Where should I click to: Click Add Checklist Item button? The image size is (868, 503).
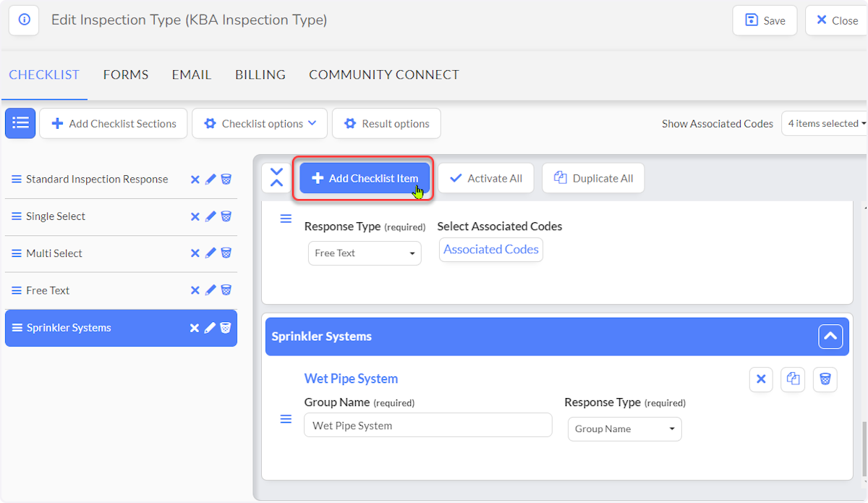(x=365, y=178)
